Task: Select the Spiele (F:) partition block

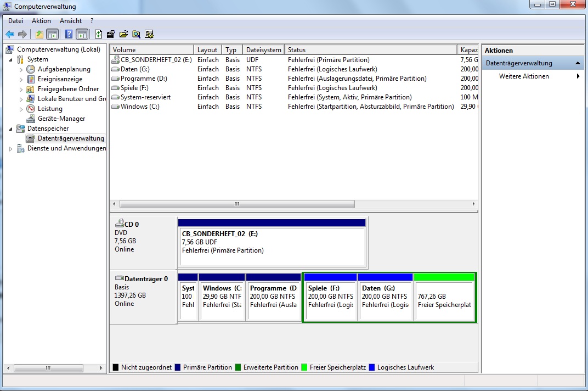Action: click(x=330, y=299)
